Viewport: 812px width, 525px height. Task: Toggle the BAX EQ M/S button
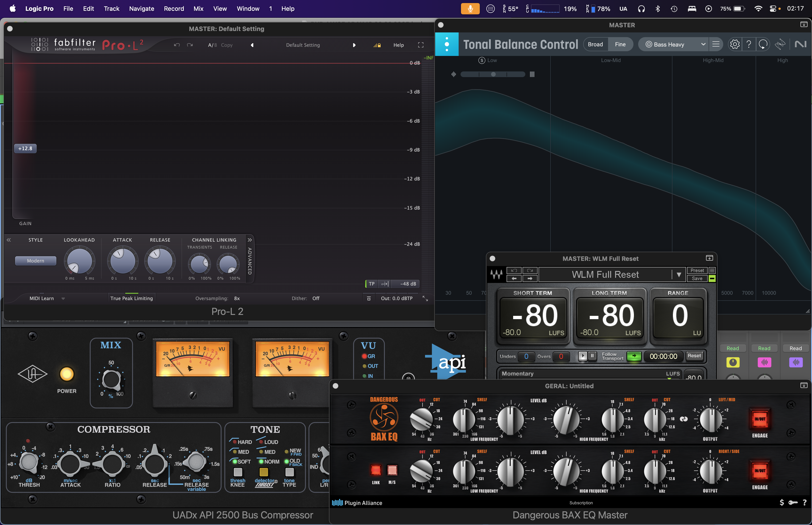pos(392,470)
